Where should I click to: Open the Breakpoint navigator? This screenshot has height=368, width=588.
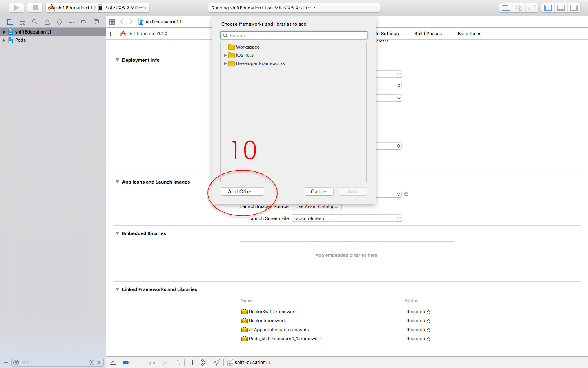[84, 21]
